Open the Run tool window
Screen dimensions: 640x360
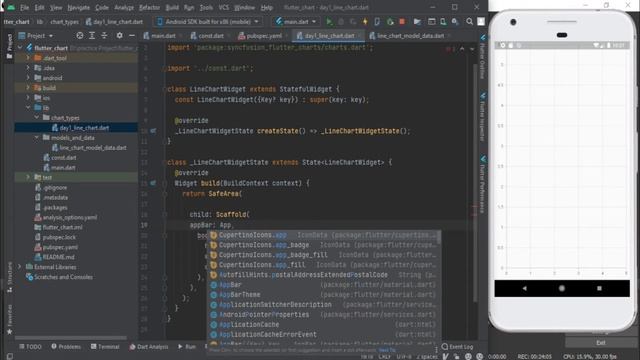[187, 347]
